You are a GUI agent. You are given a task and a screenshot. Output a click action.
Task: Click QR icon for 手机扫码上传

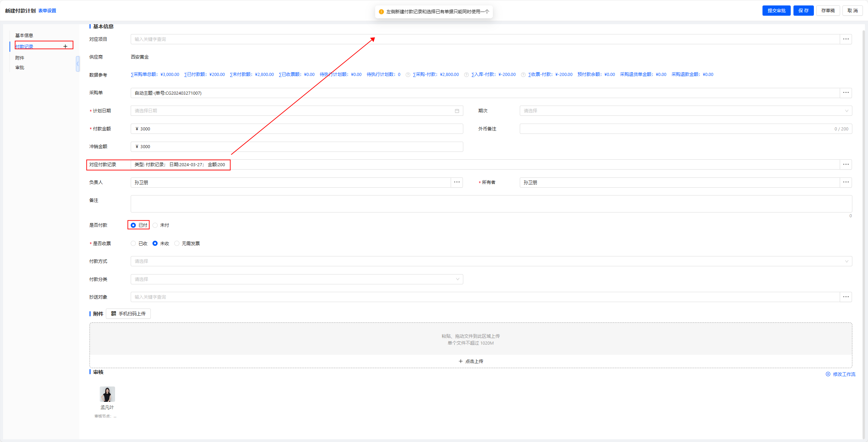(114, 314)
